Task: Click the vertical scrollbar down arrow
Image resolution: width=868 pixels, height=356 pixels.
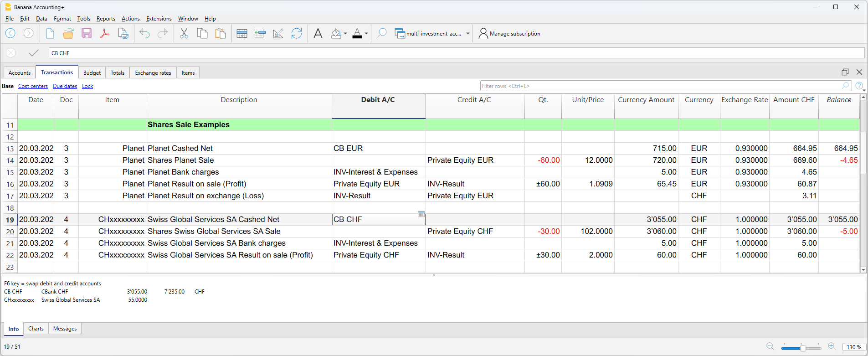Action: click(x=863, y=270)
